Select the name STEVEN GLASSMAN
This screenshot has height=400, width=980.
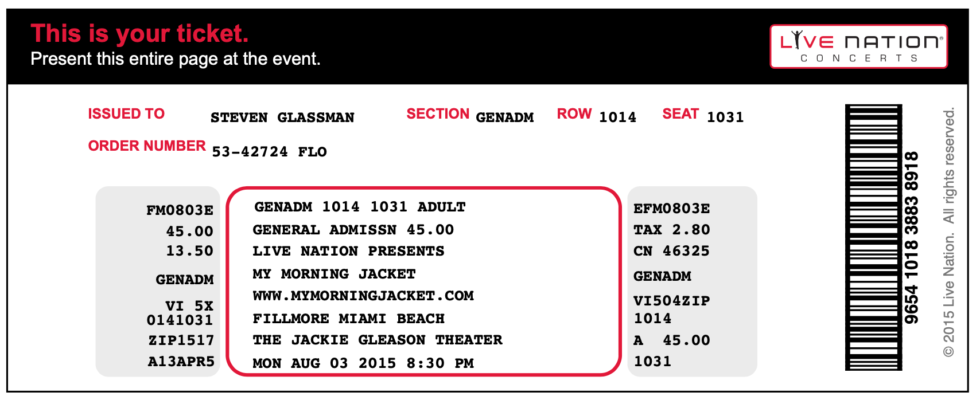(282, 117)
